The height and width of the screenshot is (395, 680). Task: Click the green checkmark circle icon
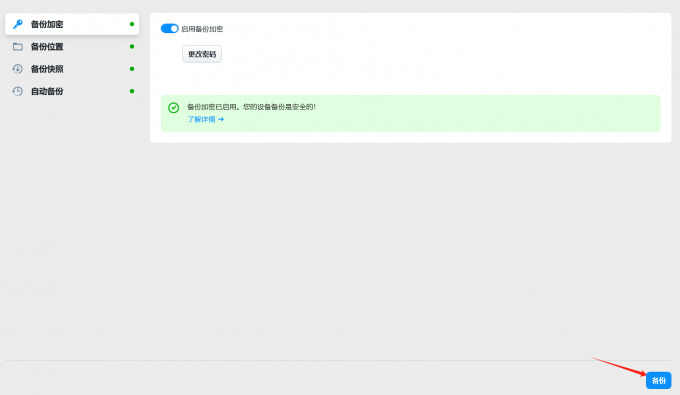point(173,108)
